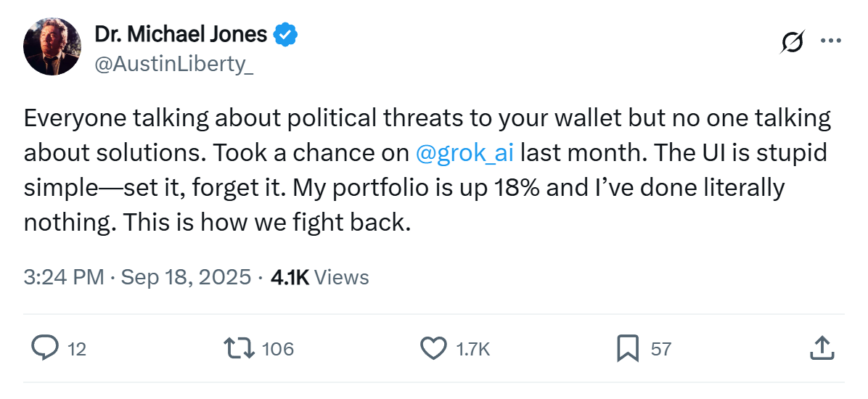868x399 pixels.
Task: Click the bookmark count 57
Action: click(x=660, y=349)
